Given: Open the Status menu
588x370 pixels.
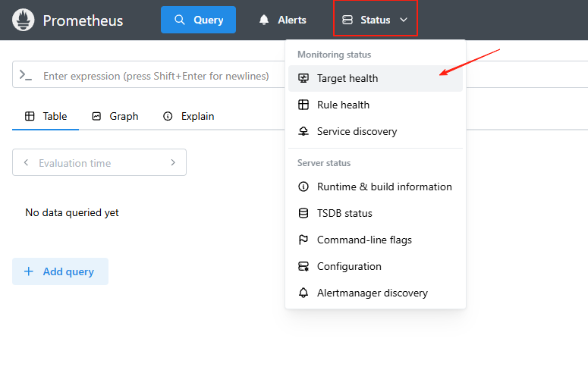Looking at the screenshot, I should point(376,19).
